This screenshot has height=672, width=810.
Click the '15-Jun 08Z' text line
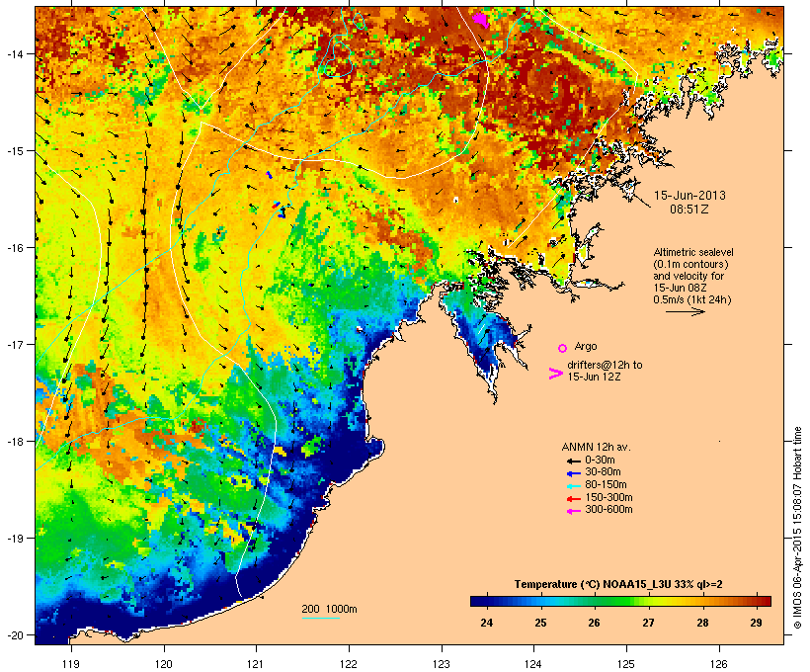point(680,288)
